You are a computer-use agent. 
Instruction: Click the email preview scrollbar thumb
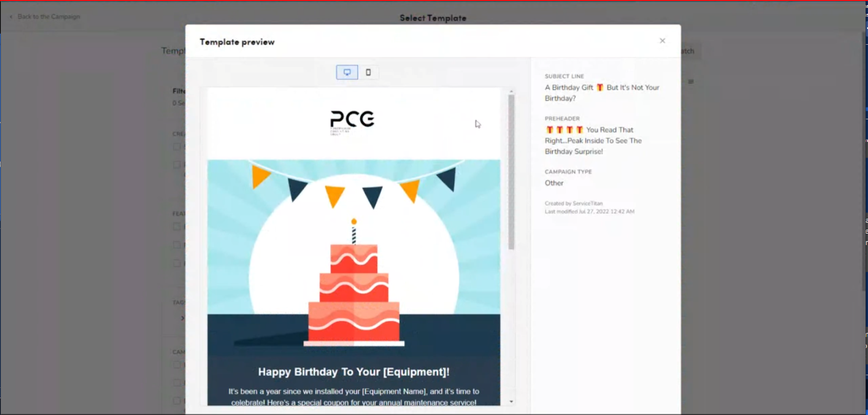[511, 172]
